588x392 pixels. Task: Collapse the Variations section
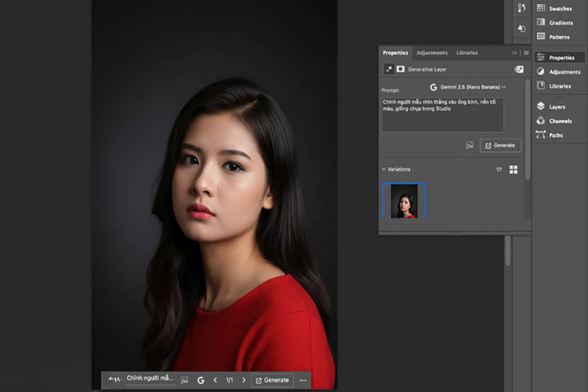384,169
